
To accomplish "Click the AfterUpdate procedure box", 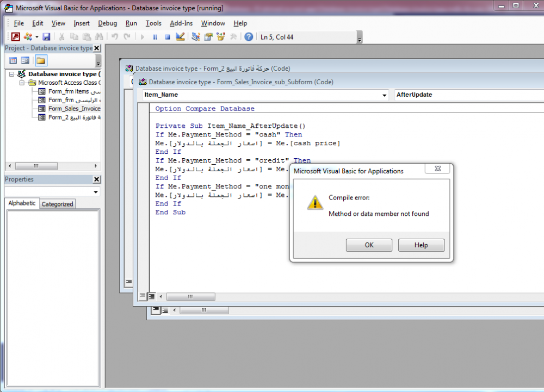I will (469, 95).
